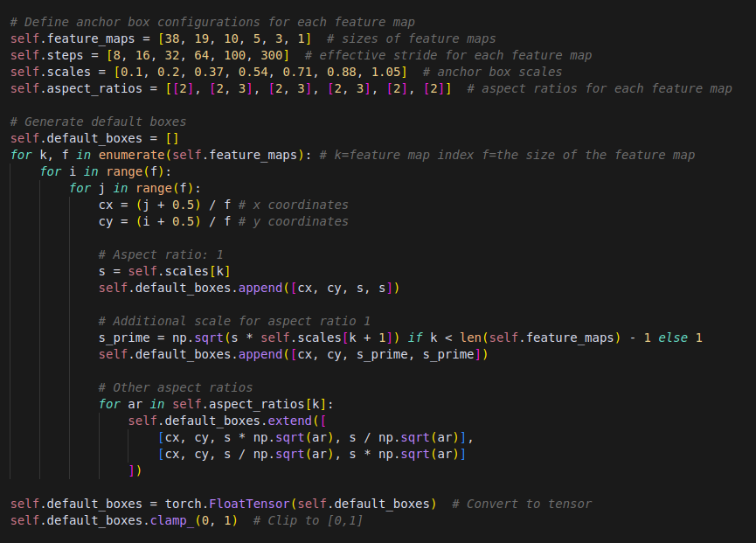Click FloatTensor in the torch call
Image resolution: width=756 pixels, height=543 pixels.
249,504
